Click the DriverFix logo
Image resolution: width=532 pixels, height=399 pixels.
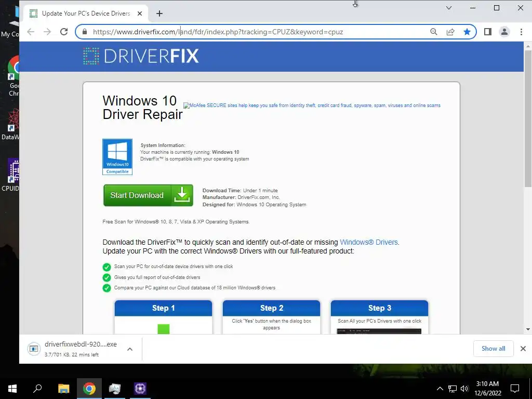coord(141,56)
